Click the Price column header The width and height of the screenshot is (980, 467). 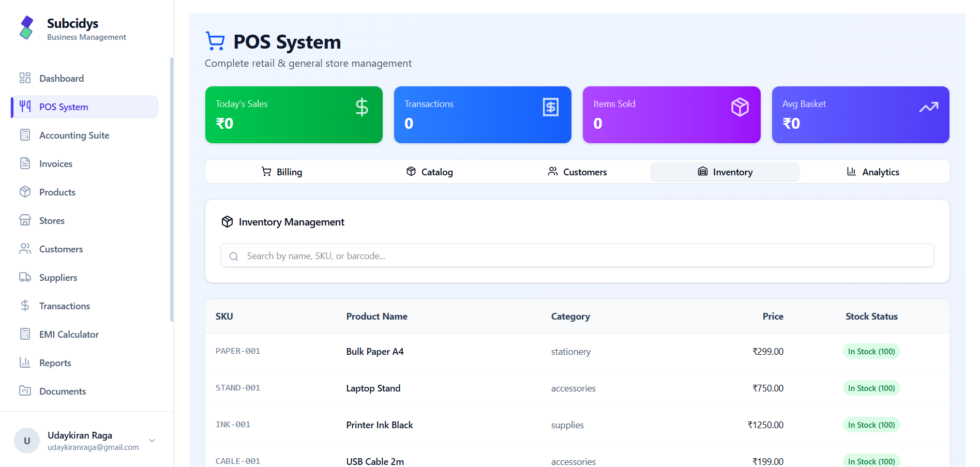tap(773, 316)
